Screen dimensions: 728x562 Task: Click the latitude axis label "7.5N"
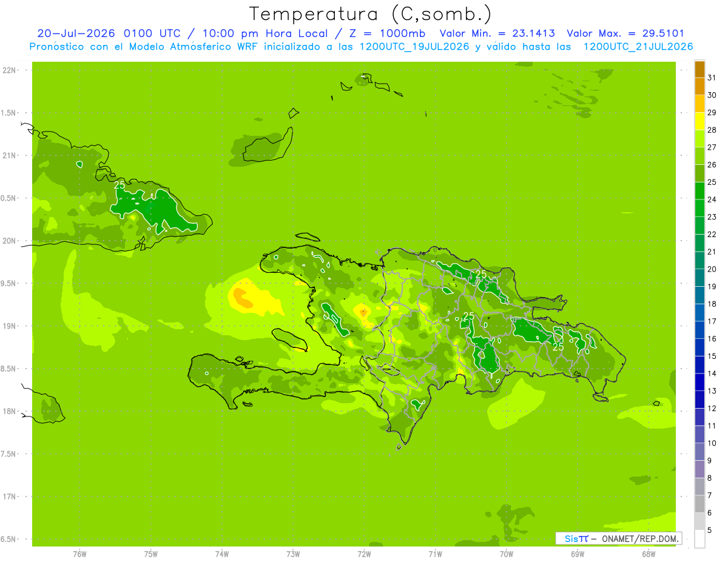[9, 454]
